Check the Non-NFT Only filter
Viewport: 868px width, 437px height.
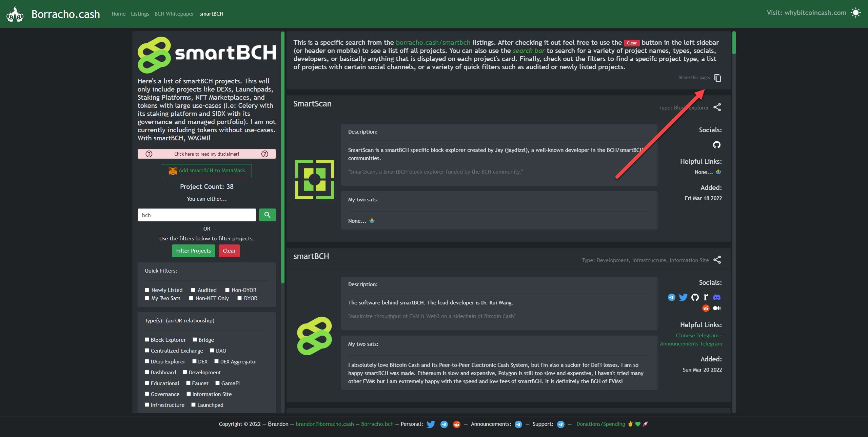[x=191, y=298]
